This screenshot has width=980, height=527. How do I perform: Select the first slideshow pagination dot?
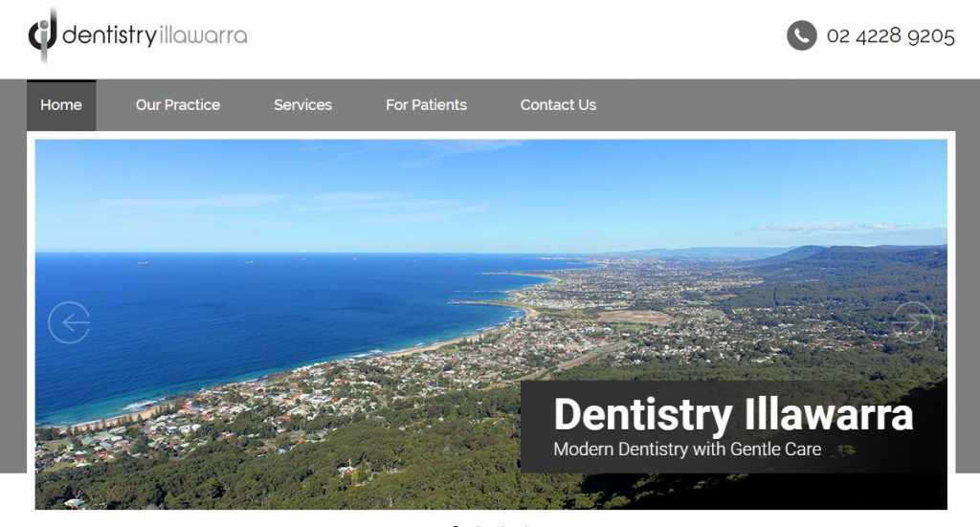click(455, 526)
